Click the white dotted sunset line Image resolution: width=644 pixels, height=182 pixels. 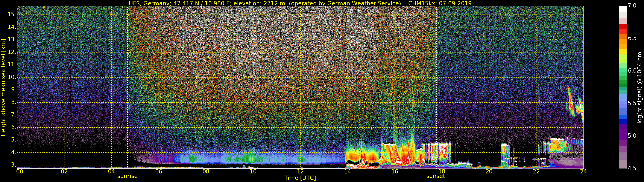tap(436, 87)
